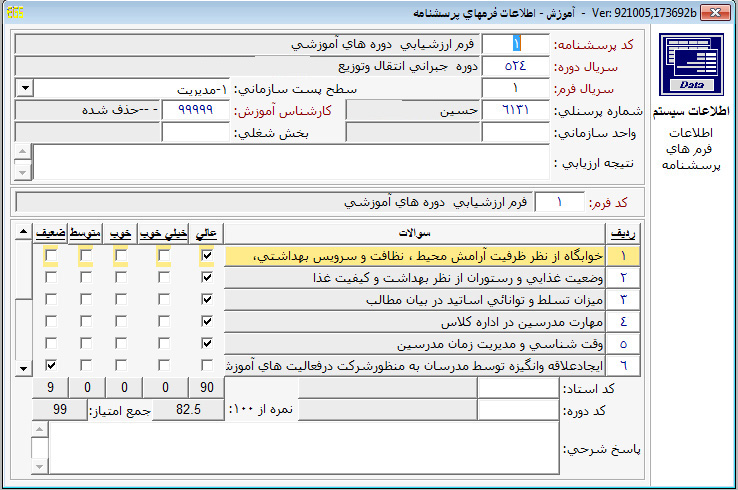The width and height of the screenshot is (738, 490).
Task: Click up arrow of نتيجه ارزيابي text box
Action: point(23,152)
